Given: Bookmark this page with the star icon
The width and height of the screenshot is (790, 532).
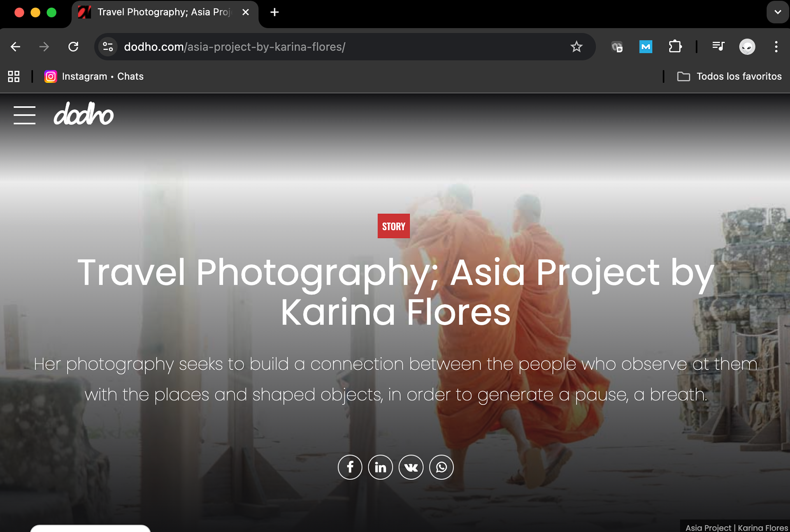Looking at the screenshot, I should tap(576, 47).
